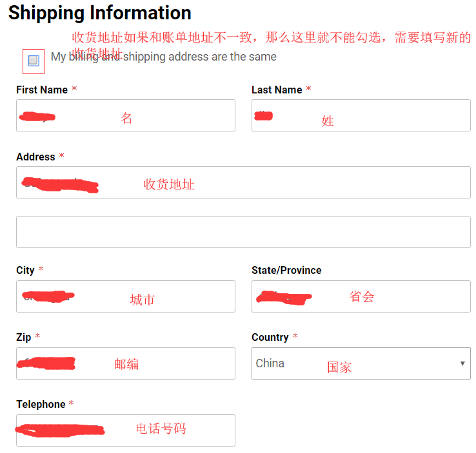Click the 'Zip' field label
The image size is (476, 453).
[23, 337]
